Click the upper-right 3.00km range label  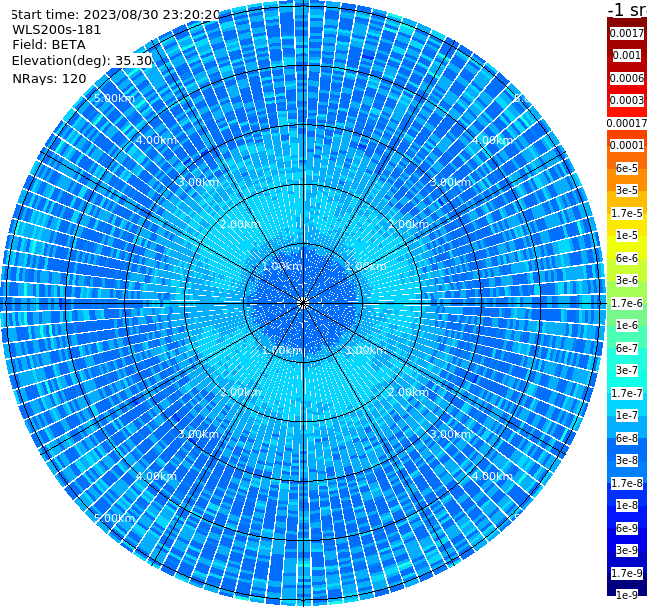450,182
